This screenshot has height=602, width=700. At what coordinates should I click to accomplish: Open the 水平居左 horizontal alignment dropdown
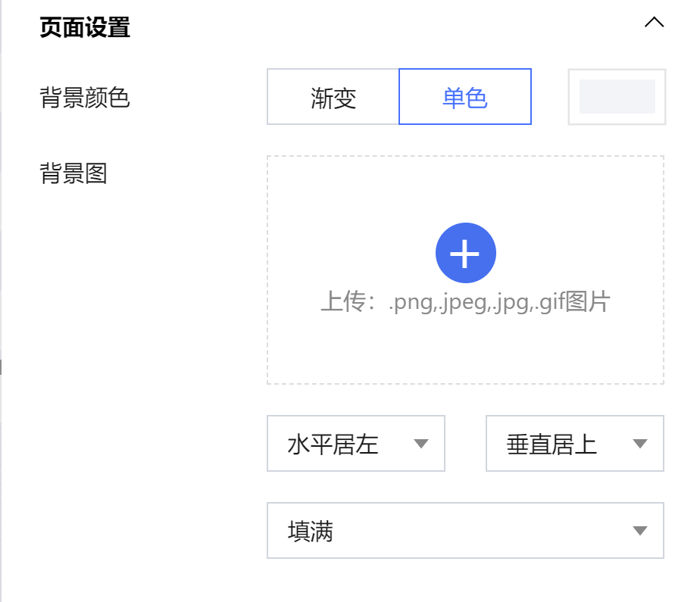click(355, 444)
